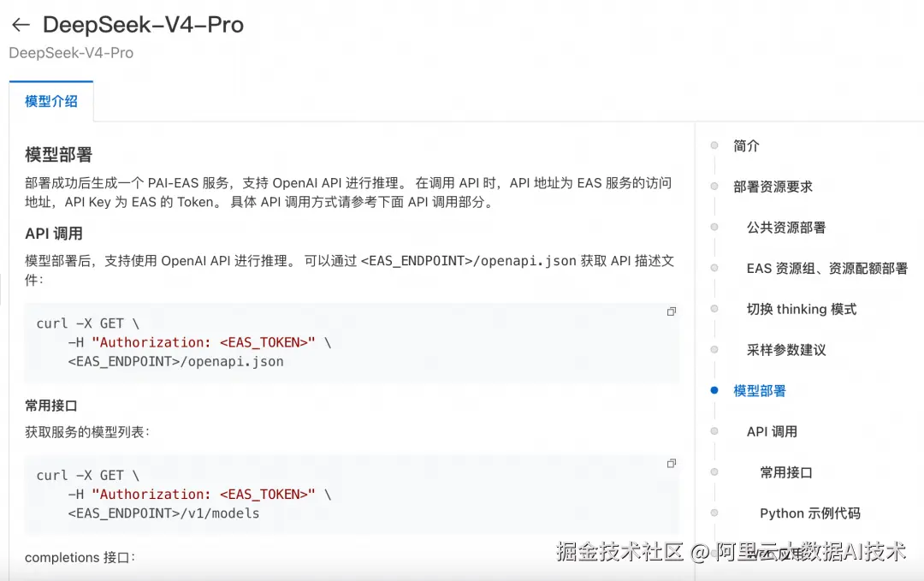Select 模型部署 in the outline
The height and width of the screenshot is (581, 924).
pyautogui.click(x=760, y=391)
